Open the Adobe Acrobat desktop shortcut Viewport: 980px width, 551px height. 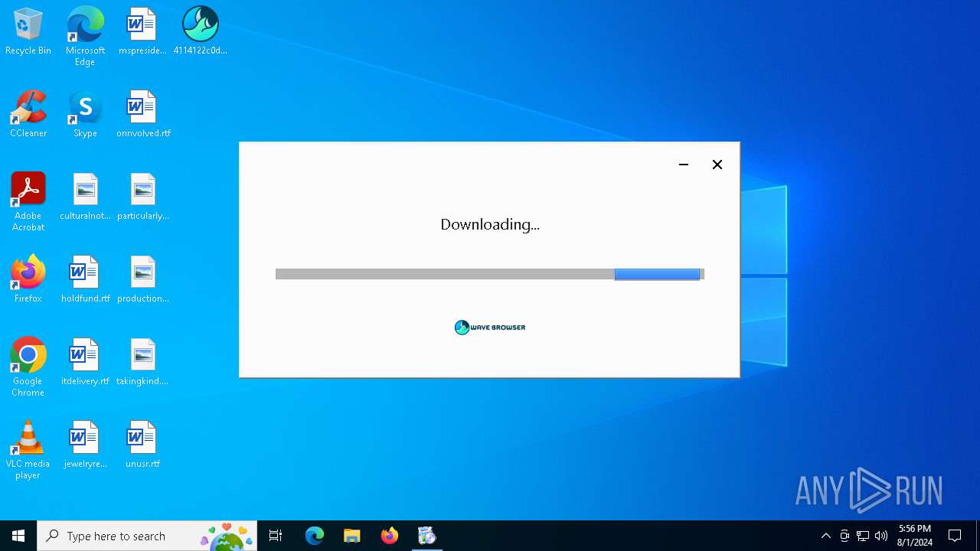(x=28, y=201)
